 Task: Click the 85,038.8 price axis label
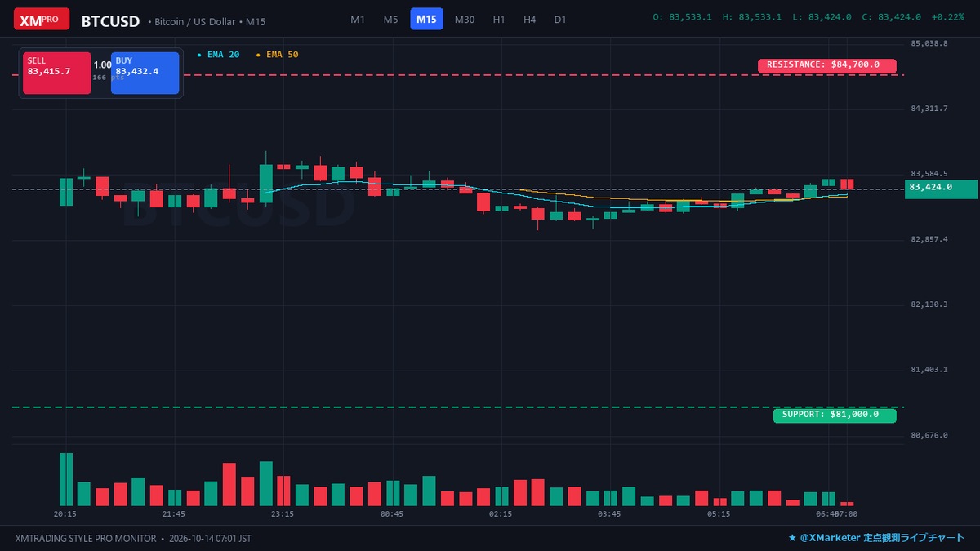(929, 43)
